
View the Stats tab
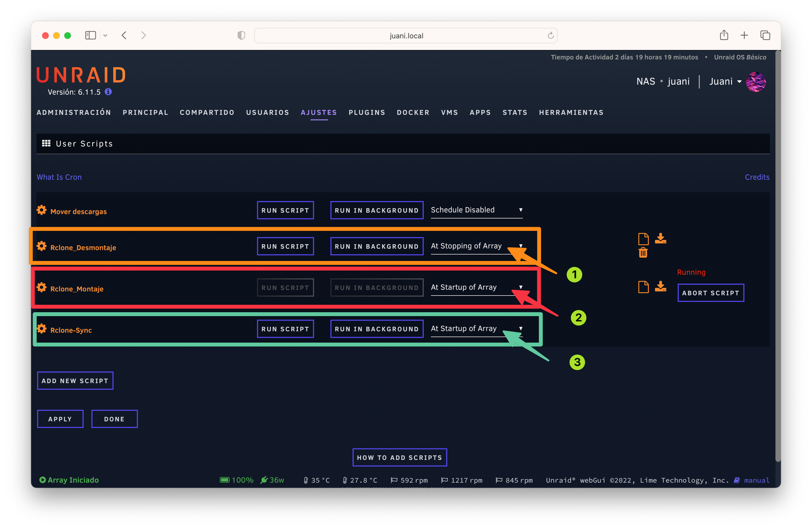click(515, 113)
